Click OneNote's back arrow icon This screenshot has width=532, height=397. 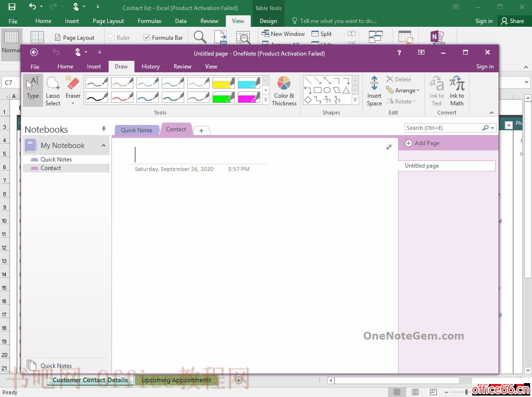(x=34, y=52)
